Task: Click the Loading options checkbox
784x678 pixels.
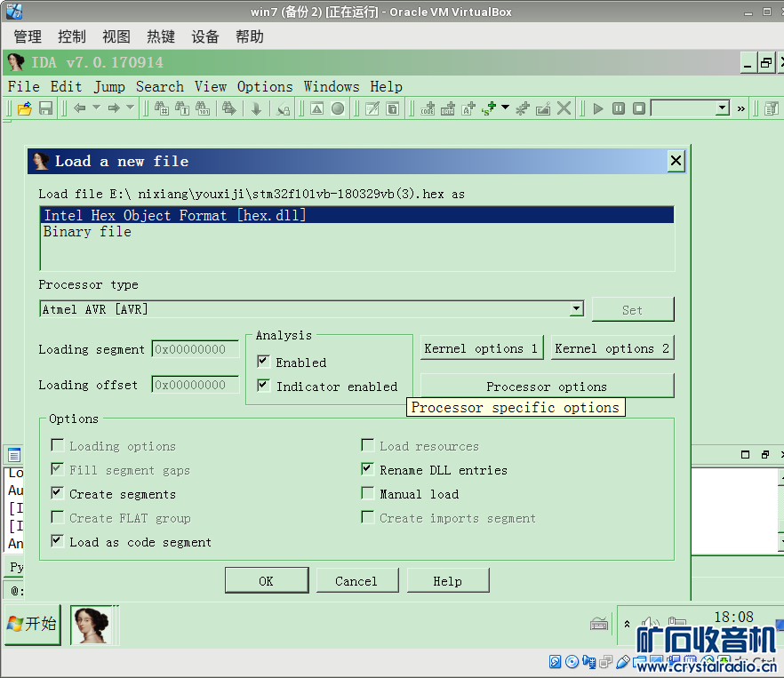Action: [58, 445]
